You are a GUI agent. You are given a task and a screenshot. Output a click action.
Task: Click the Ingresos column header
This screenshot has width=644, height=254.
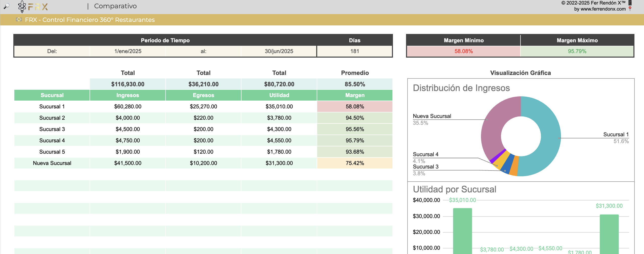coord(128,95)
